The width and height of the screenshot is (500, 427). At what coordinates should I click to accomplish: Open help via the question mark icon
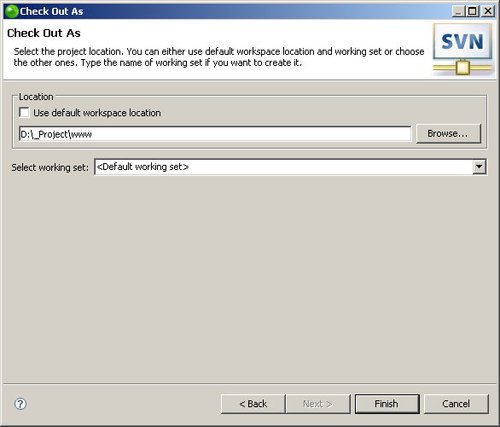(x=20, y=404)
